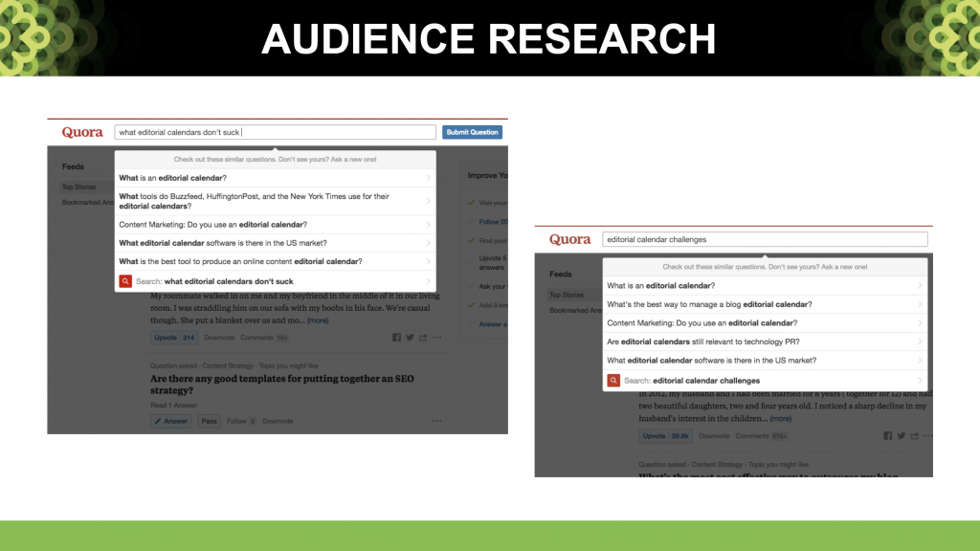Click the chevron on "best tool to produce an online content" suggestion
Image resolution: width=980 pixels, height=551 pixels.
pos(428,262)
